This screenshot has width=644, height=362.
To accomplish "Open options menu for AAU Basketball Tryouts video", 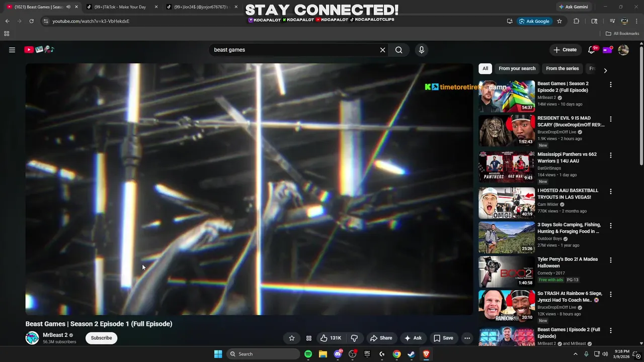I will [x=611, y=192].
